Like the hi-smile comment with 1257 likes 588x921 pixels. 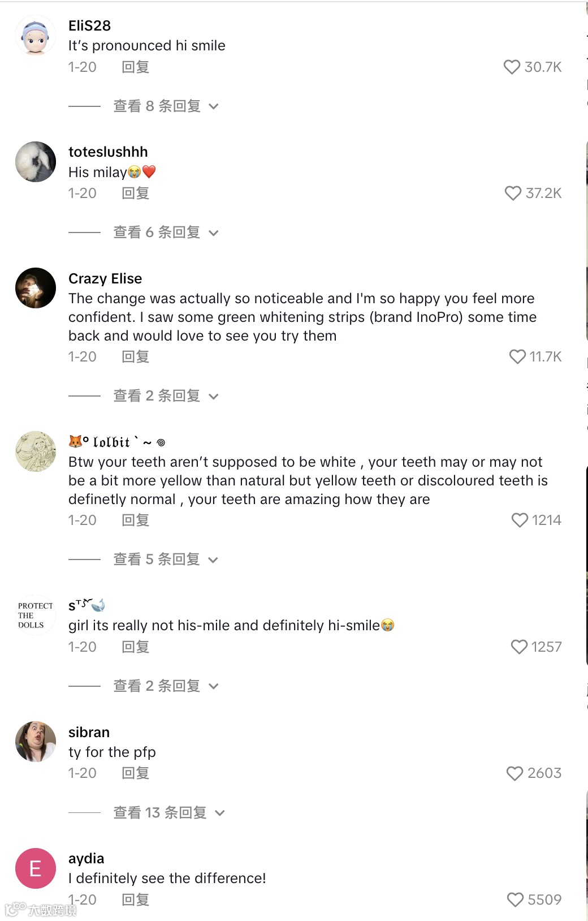point(519,647)
